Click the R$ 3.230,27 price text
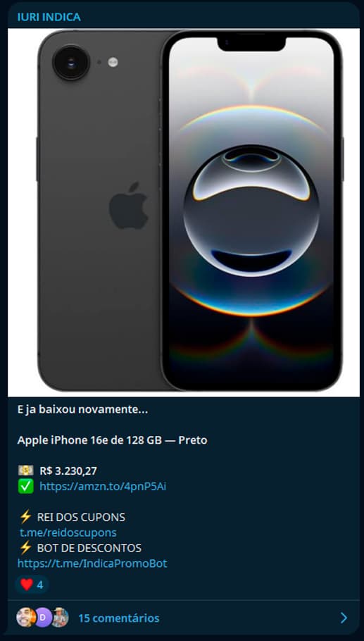 [68, 471]
